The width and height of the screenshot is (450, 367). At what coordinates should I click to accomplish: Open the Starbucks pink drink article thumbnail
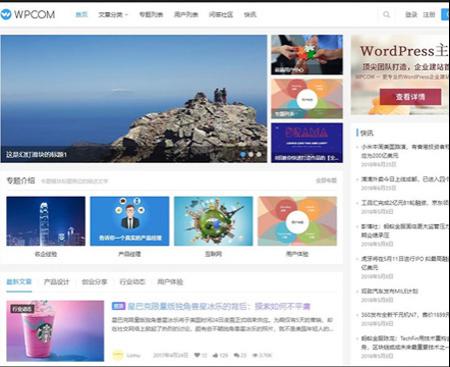point(55,331)
